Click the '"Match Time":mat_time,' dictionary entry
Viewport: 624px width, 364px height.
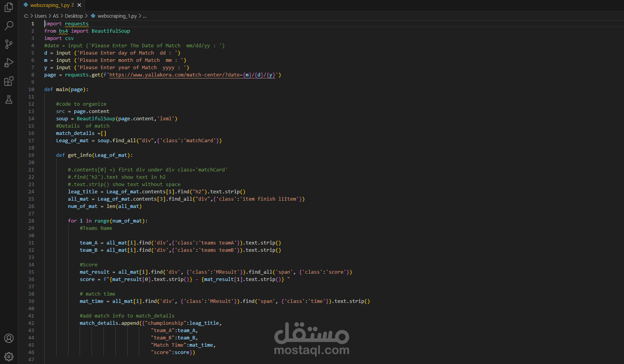pos(183,345)
